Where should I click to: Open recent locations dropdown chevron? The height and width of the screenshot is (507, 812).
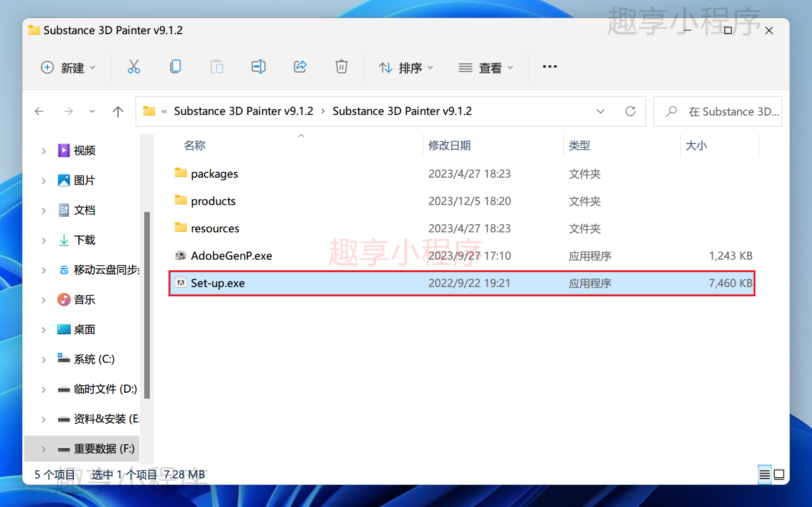point(93,111)
